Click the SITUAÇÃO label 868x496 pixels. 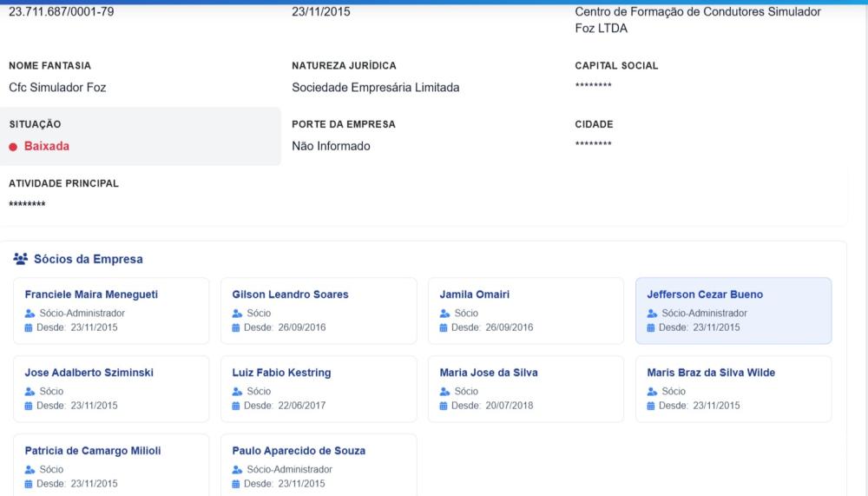pos(35,124)
